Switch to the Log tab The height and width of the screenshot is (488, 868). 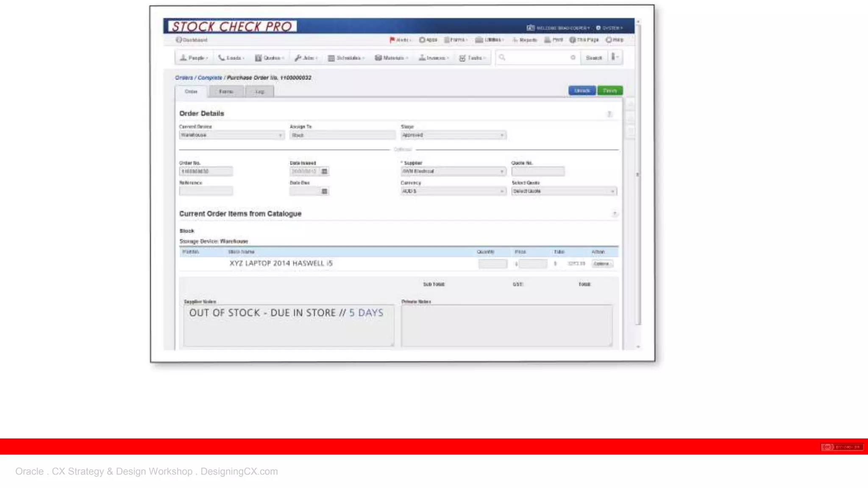(x=259, y=91)
